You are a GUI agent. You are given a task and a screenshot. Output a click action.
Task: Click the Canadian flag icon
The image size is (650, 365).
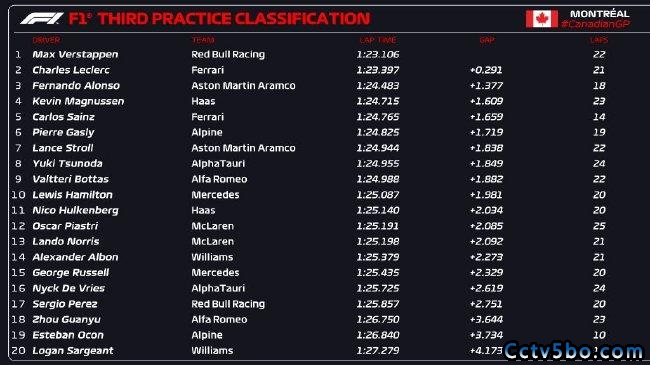[x=541, y=19]
